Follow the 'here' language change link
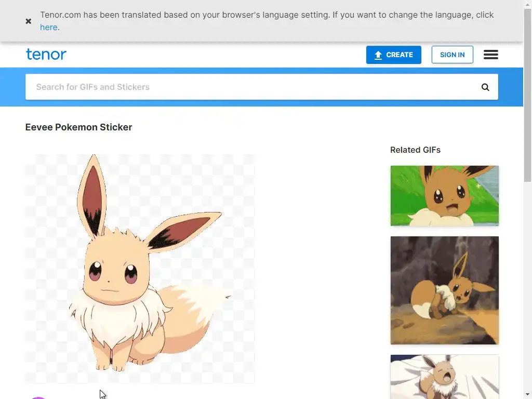This screenshot has width=532, height=399. tap(48, 27)
